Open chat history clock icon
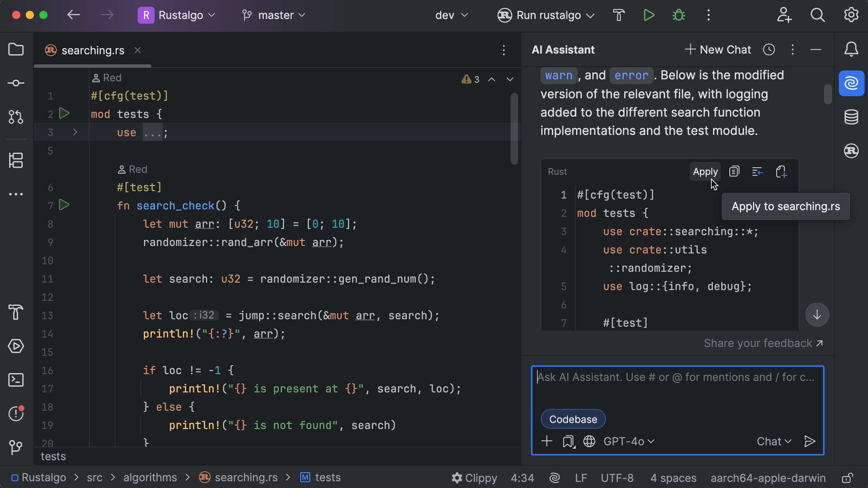Screen dimensions: 868x488 769,50
